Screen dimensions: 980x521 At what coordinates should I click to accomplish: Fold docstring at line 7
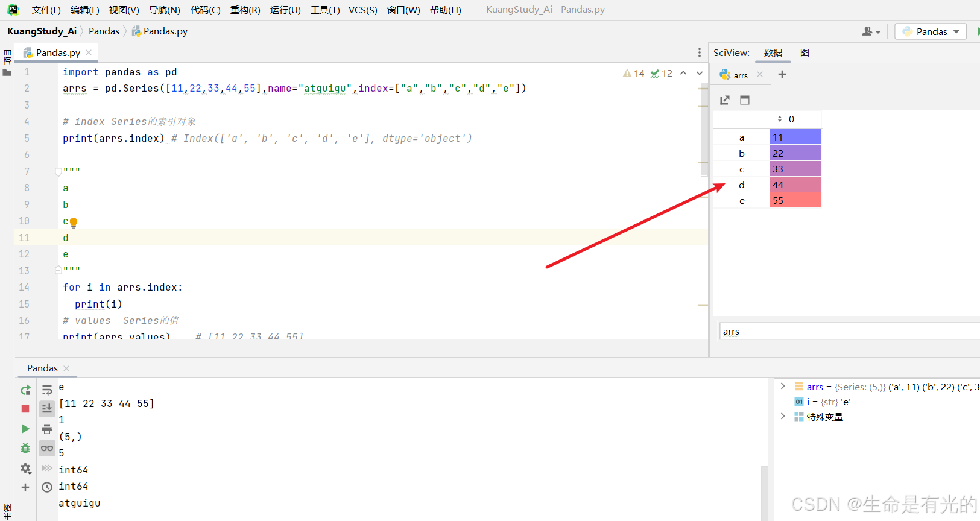click(58, 172)
